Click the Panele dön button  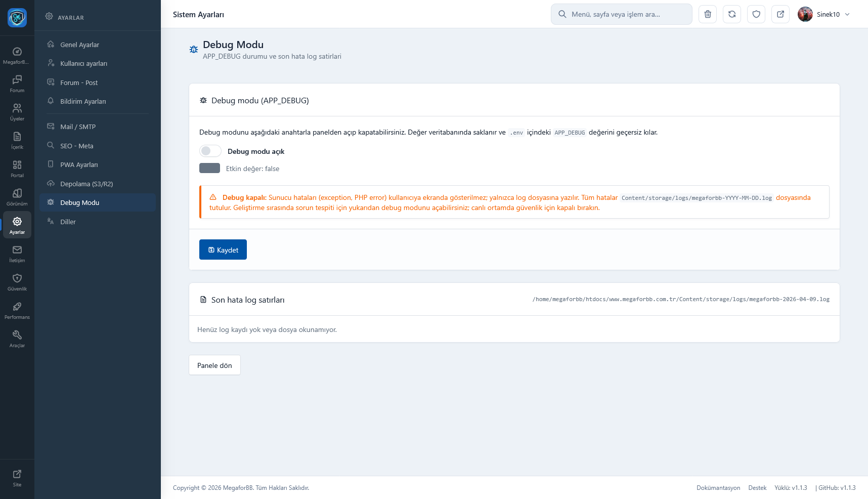point(214,365)
